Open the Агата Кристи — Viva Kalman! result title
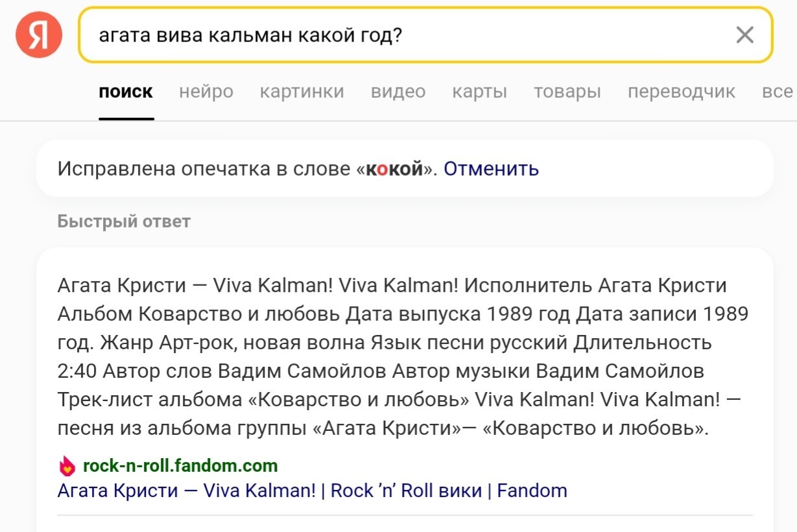This screenshot has width=797, height=532. [x=313, y=491]
